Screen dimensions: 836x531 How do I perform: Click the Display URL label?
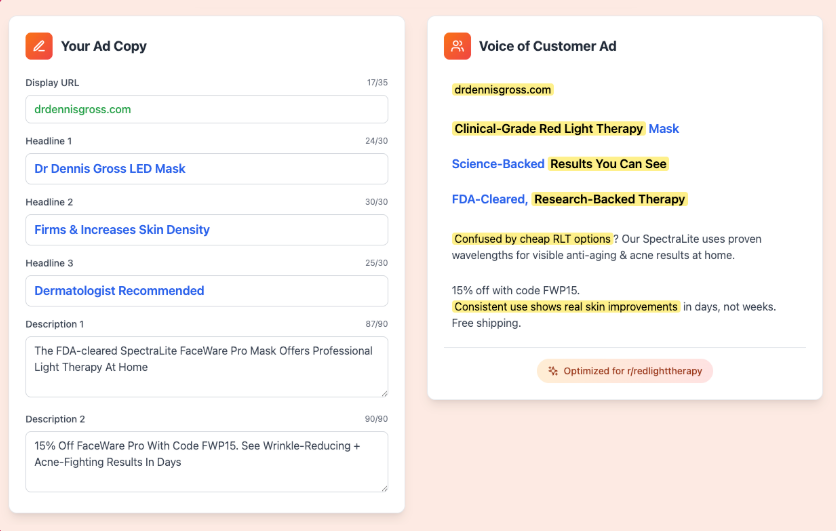click(x=52, y=83)
